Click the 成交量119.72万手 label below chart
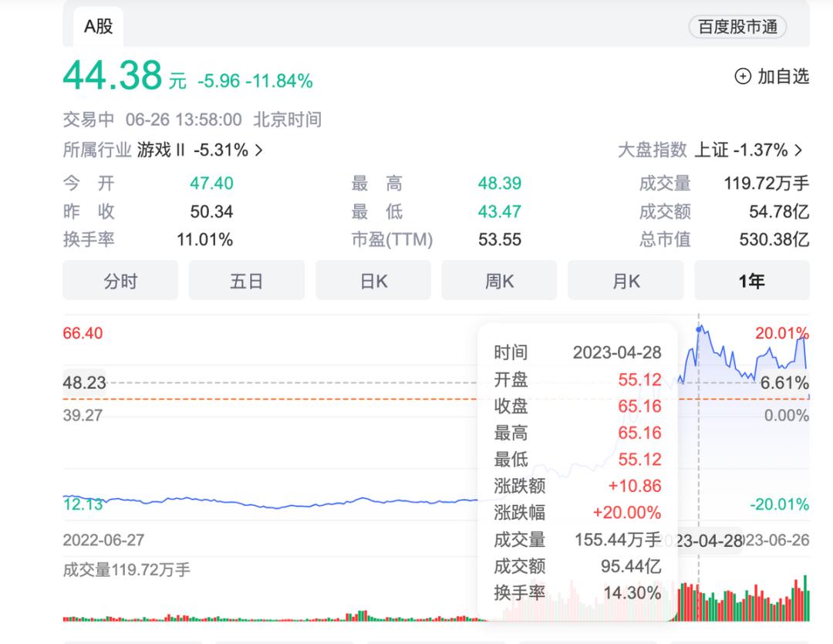Viewport: 833px width, 644px height. click(126, 571)
